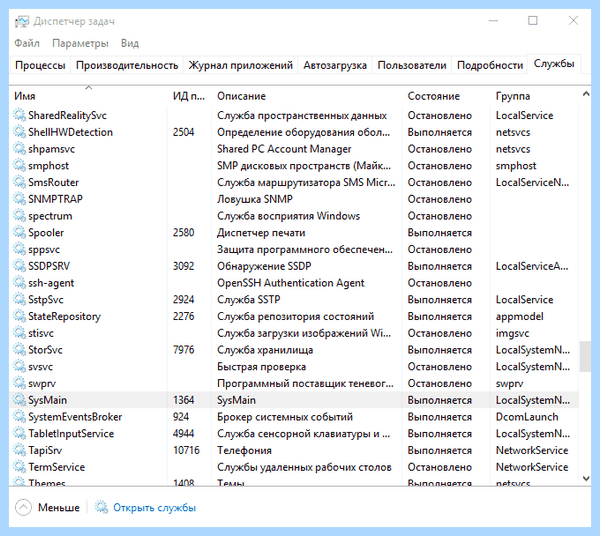The width and height of the screenshot is (600, 536).
Task: Click gear icon of SmsRouter row
Action: pos(20,182)
